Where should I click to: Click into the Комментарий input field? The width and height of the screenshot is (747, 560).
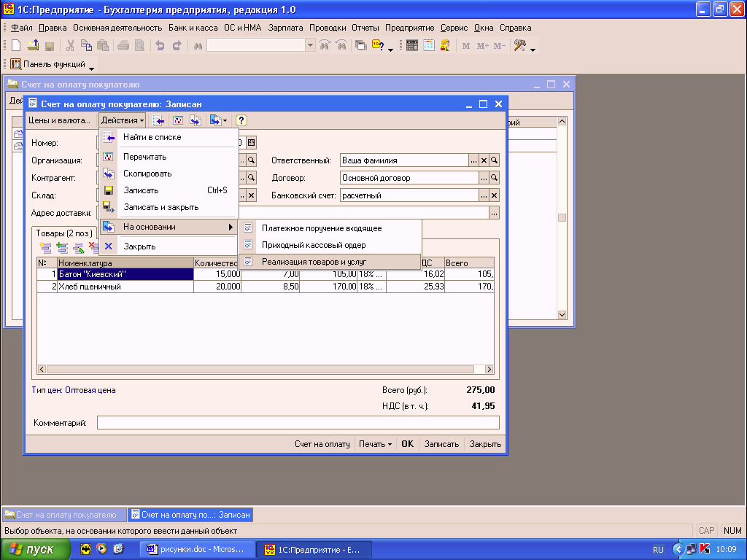(298, 423)
